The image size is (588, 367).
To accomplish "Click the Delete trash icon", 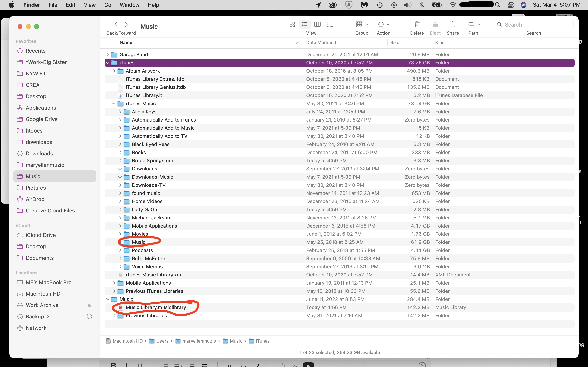I will click(417, 24).
